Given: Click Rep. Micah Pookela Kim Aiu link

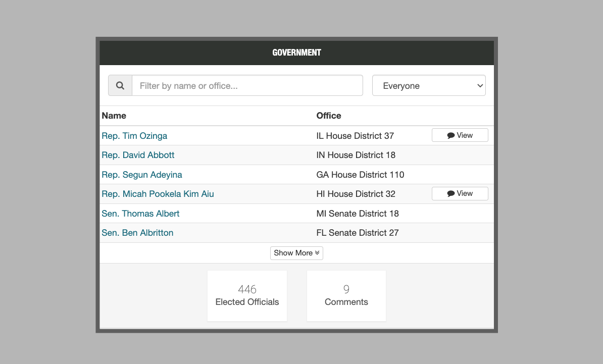Looking at the screenshot, I should point(158,194).
